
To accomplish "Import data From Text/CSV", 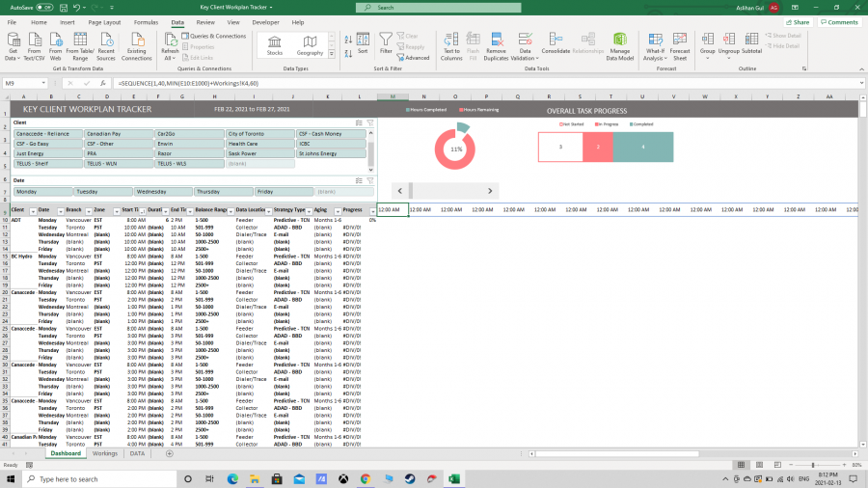I will click(x=34, y=46).
